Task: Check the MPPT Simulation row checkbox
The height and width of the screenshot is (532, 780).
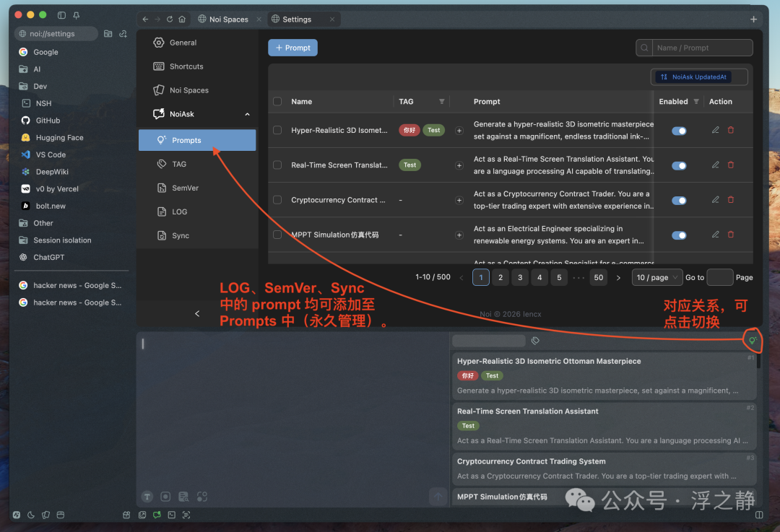Action: pos(277,234)
